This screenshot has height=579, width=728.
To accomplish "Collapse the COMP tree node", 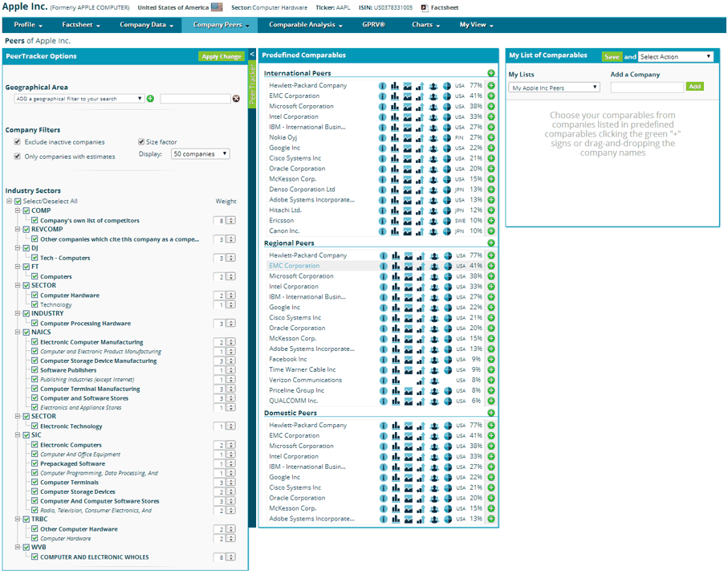I will pos(18,210).
